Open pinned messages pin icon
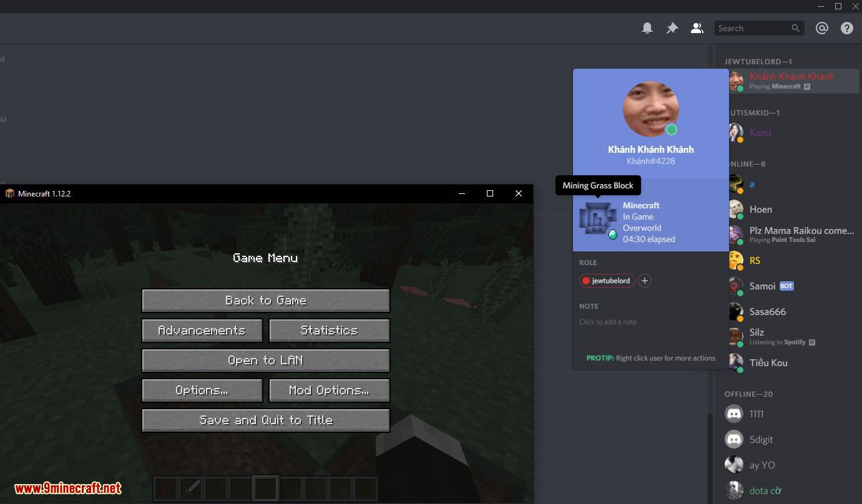Screen dimensions: 862x504 tap(672, 28)
